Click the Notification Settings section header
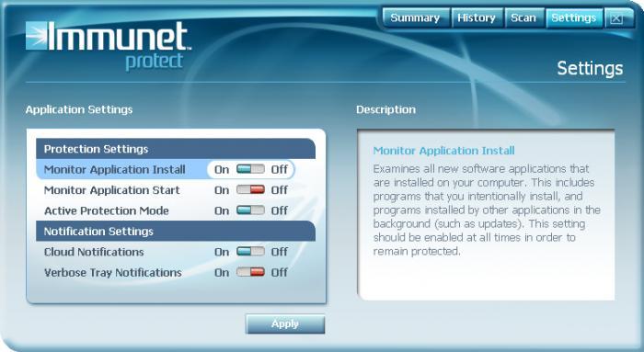Viewport: 644px width, 352px height. coord(176,231)
